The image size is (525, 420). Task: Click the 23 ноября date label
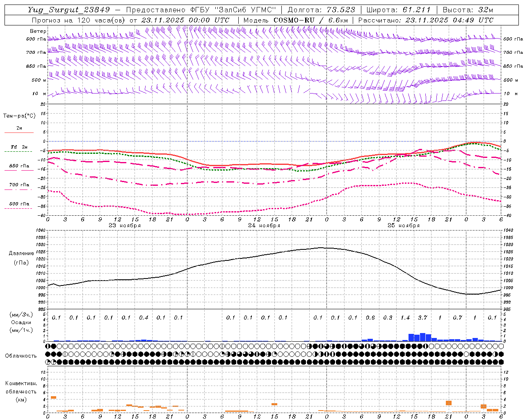pyautogui.click(x=125, y=226)
